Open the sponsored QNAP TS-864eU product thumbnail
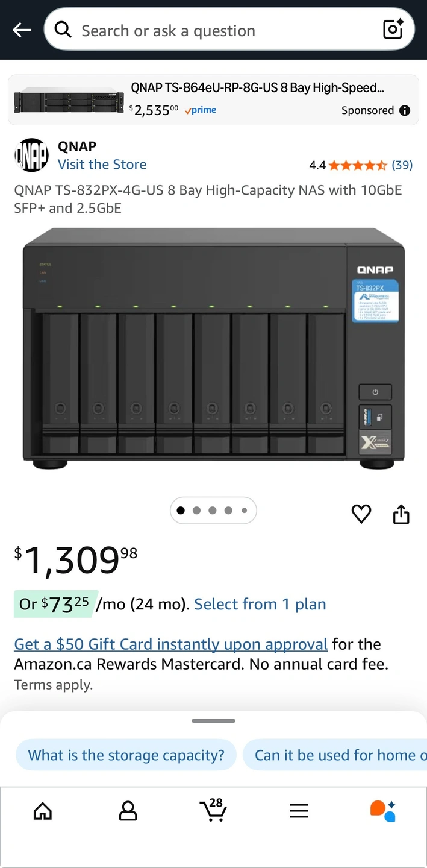Screen dimensions: 427x868 [68, 99]
